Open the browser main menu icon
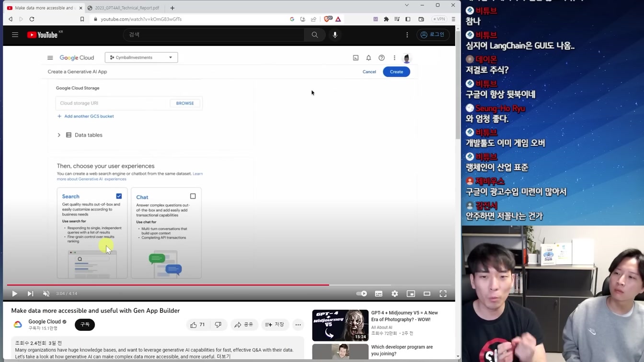This screenshot has height=362, width=644. pyautogui.click(x=453, y=19)
